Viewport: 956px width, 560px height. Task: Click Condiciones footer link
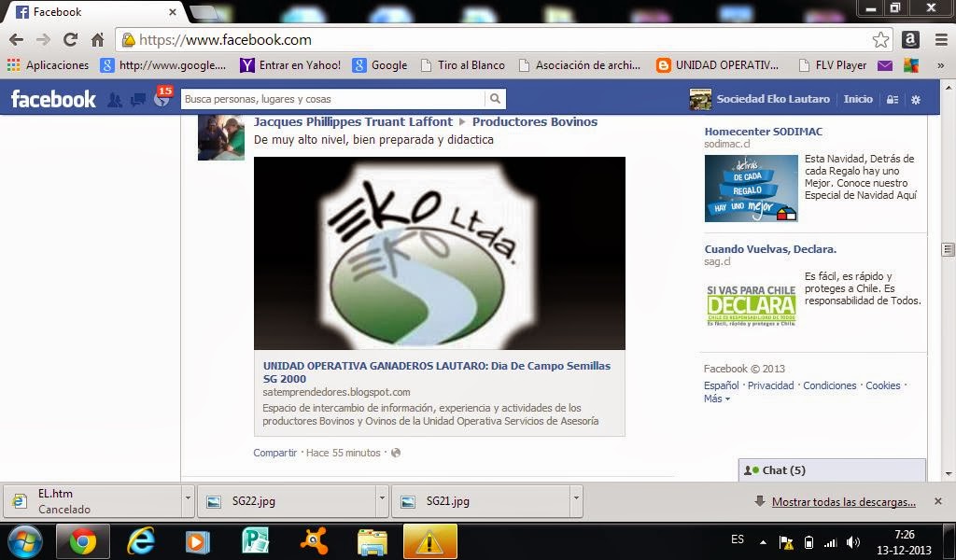click(830, 385)
